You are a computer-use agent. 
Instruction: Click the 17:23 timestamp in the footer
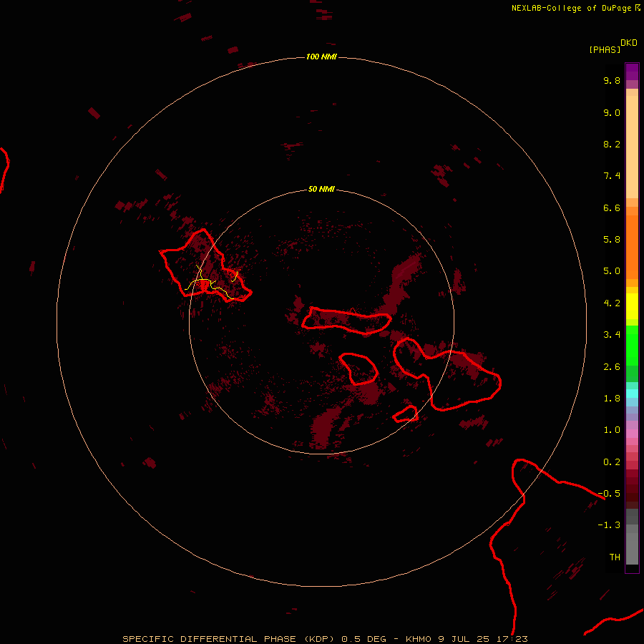[513, 639]
